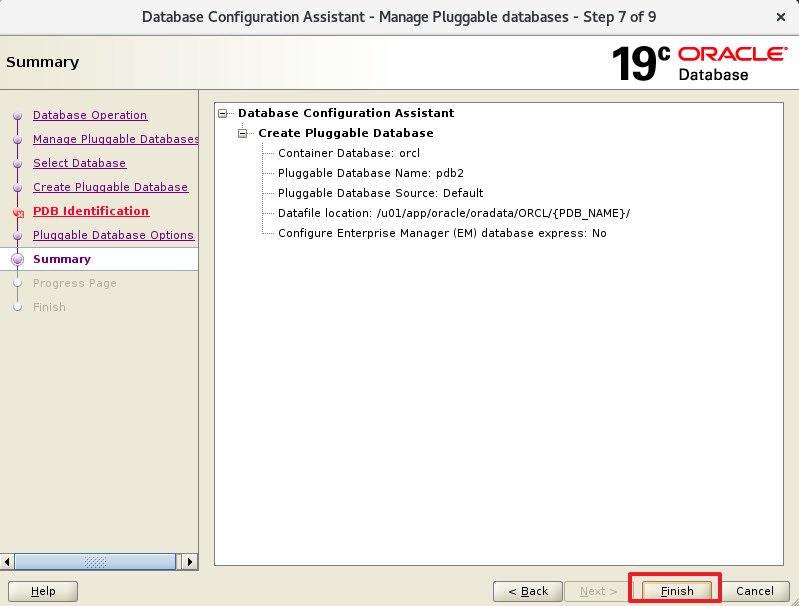This screenshot has width=799, height=606.
Task: Click the Summary step bullet marker
Action: (18, 259)
